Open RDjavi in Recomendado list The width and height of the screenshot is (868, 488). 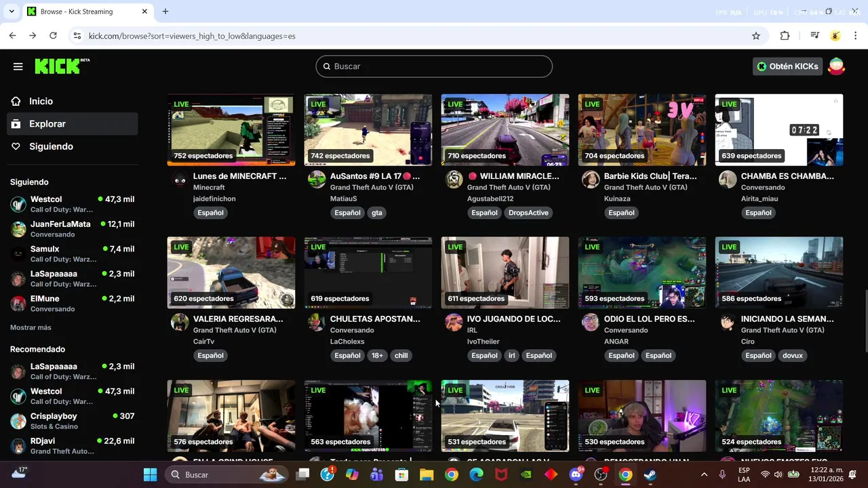pos(73,446)
